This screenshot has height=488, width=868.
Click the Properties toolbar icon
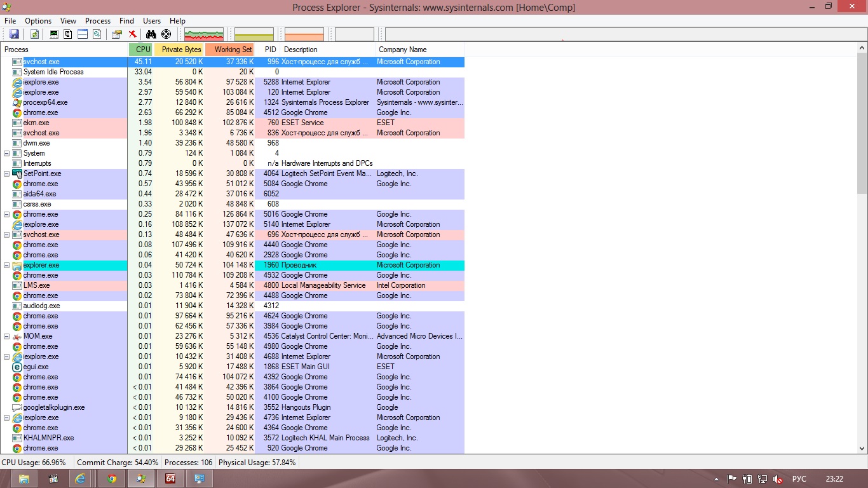click(116, 34)
